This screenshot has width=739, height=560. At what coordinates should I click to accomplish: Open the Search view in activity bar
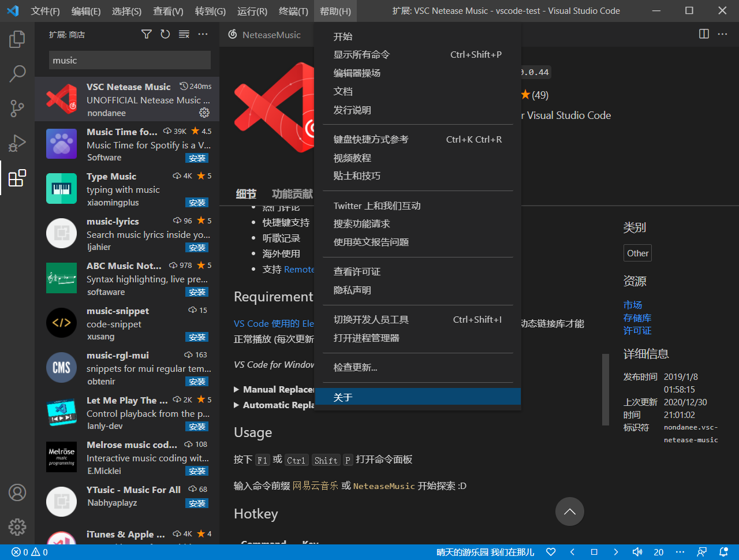(17, 73)
